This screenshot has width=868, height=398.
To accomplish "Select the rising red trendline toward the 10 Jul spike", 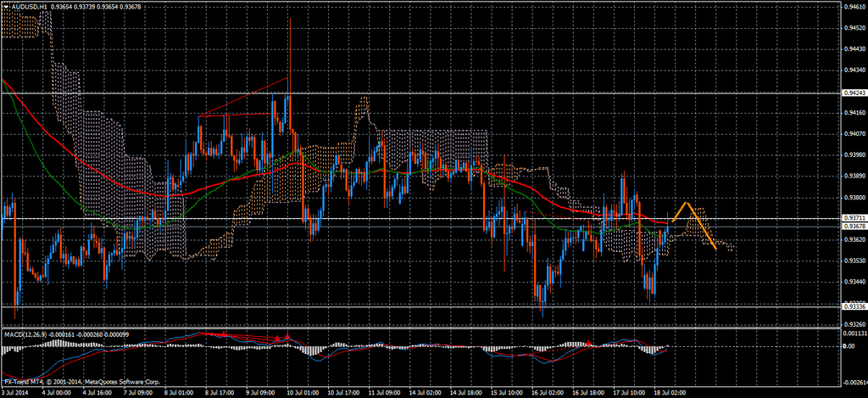I will tap(244, 97).
